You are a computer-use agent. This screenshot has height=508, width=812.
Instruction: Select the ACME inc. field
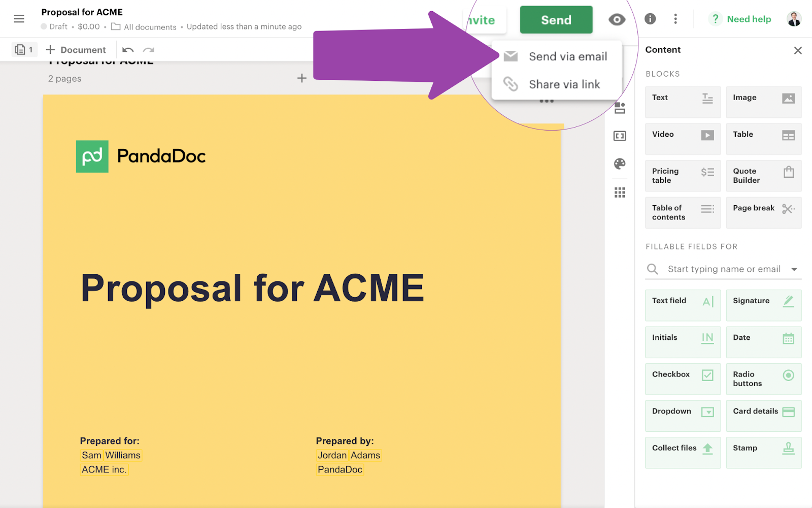(104, 469)
